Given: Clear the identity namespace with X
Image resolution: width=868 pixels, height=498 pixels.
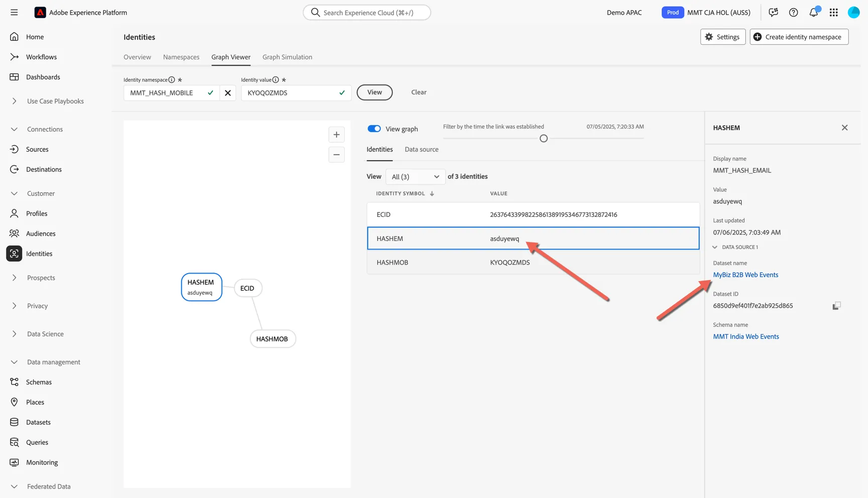Looking at the screenshot, I should click(228, 93).
